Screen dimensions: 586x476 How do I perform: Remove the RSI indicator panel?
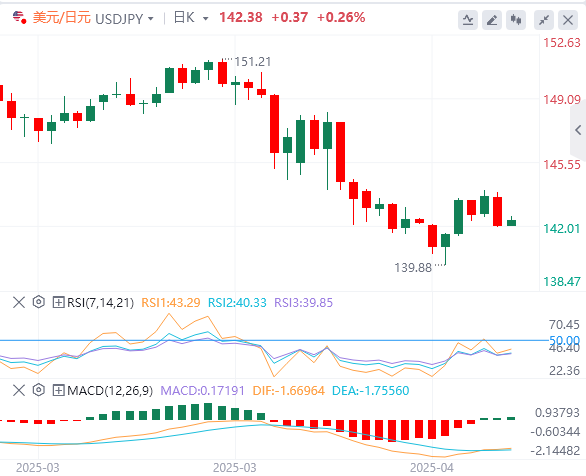19,302
